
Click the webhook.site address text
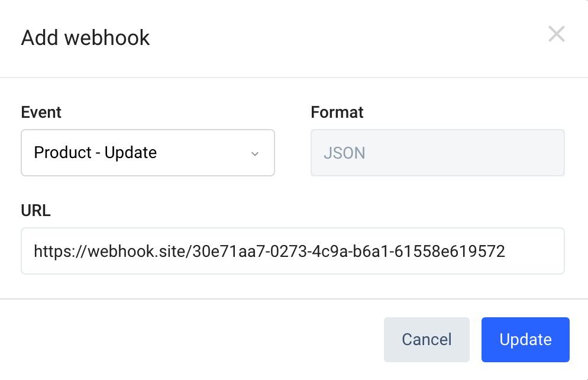click(269, 252)
